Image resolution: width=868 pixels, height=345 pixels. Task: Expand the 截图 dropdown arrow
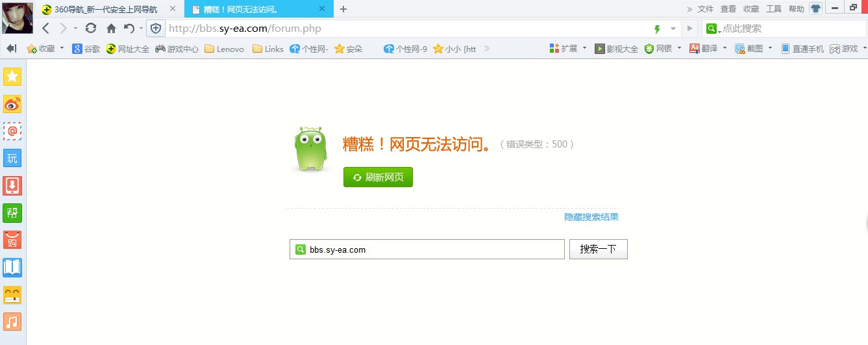(x=771, y=48)
